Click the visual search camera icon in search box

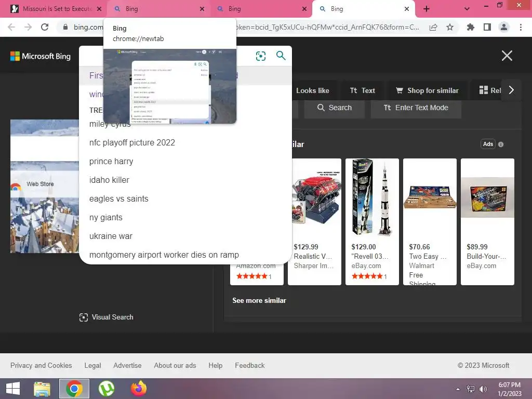click(261, 56)
